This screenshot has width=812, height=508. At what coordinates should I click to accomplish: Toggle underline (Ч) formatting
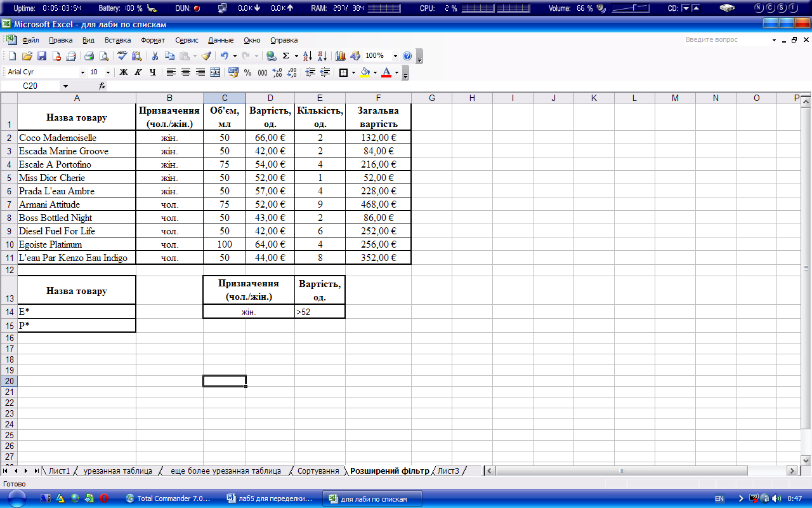[153, 72]
